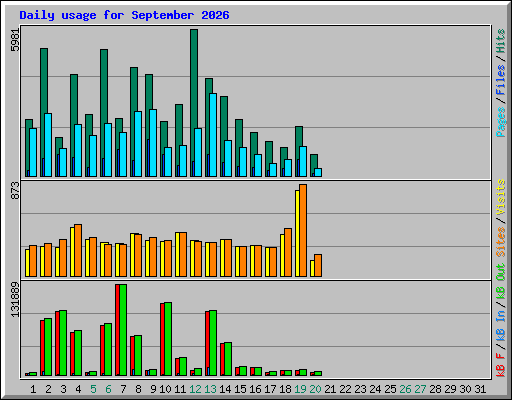This screenshot has height=400, width=512.
Task: Click the green weekend day 6 label
Action: 108,389
